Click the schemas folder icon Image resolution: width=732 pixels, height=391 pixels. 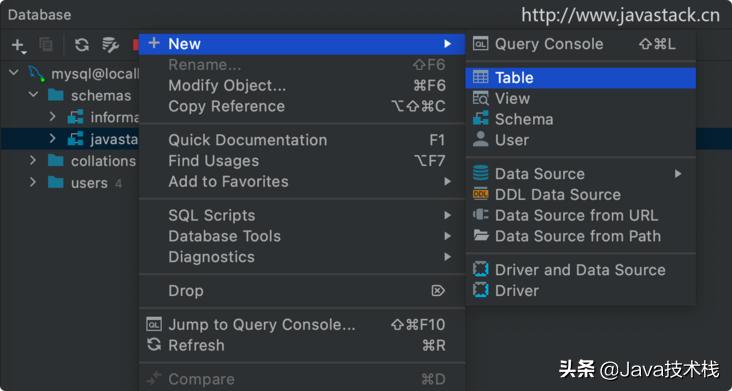(56, 95)
